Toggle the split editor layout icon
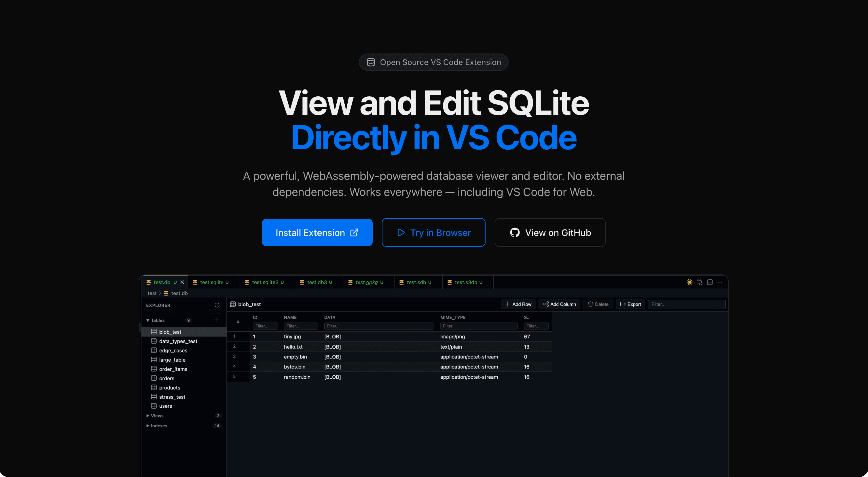This screenshot has height=477, width=868. (x=710, y=283)
